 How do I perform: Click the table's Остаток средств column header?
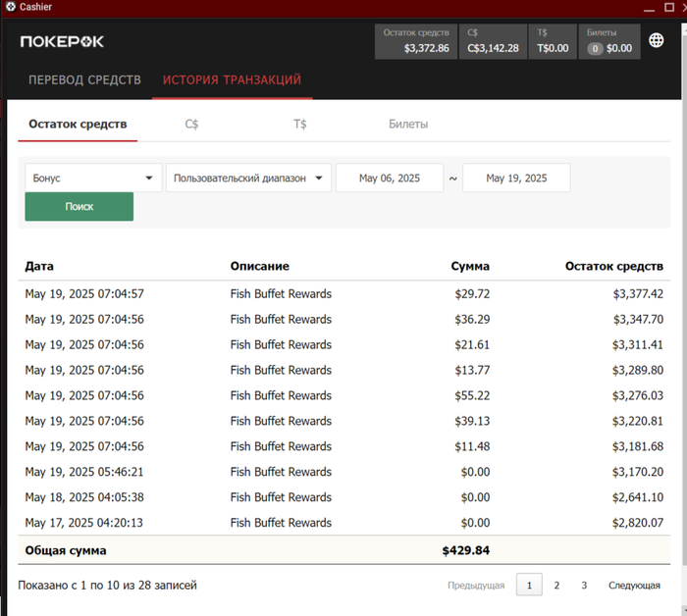613,266
